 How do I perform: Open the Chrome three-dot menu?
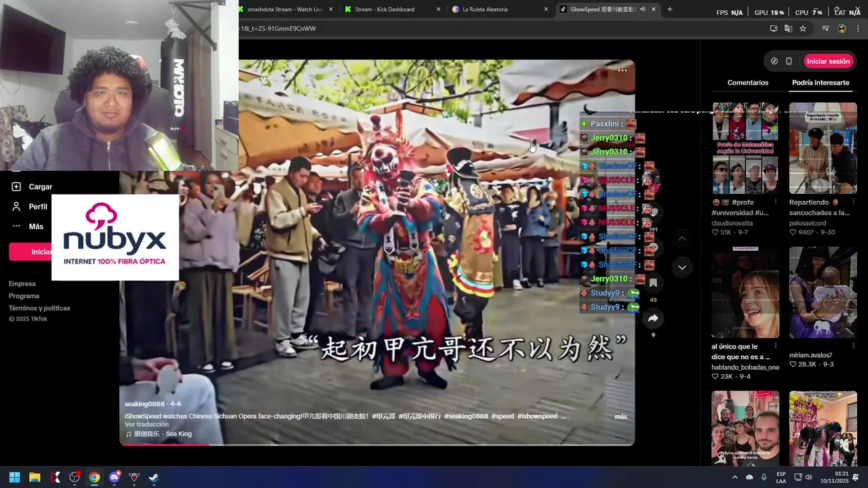tap(858, 28)
